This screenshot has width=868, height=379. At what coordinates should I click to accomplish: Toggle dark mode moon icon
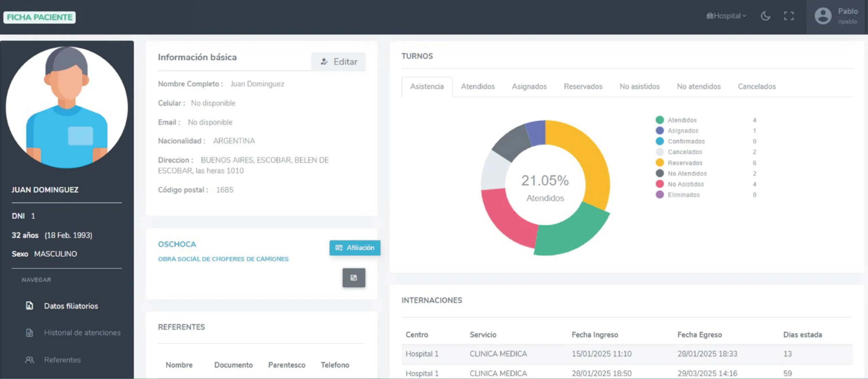tap(765, 16)
